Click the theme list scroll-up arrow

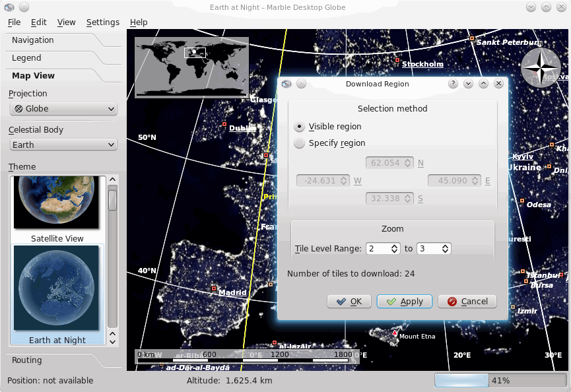pos(112,180)
